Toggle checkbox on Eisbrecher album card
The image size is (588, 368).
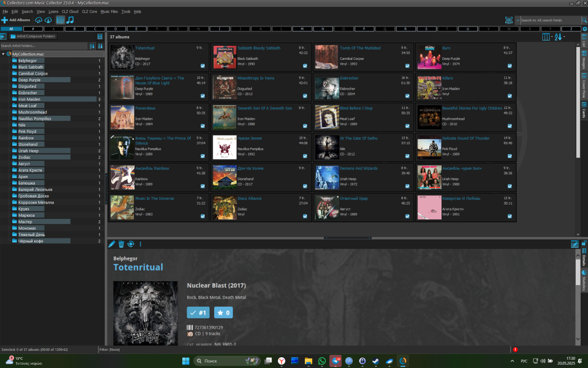[407, 96]
